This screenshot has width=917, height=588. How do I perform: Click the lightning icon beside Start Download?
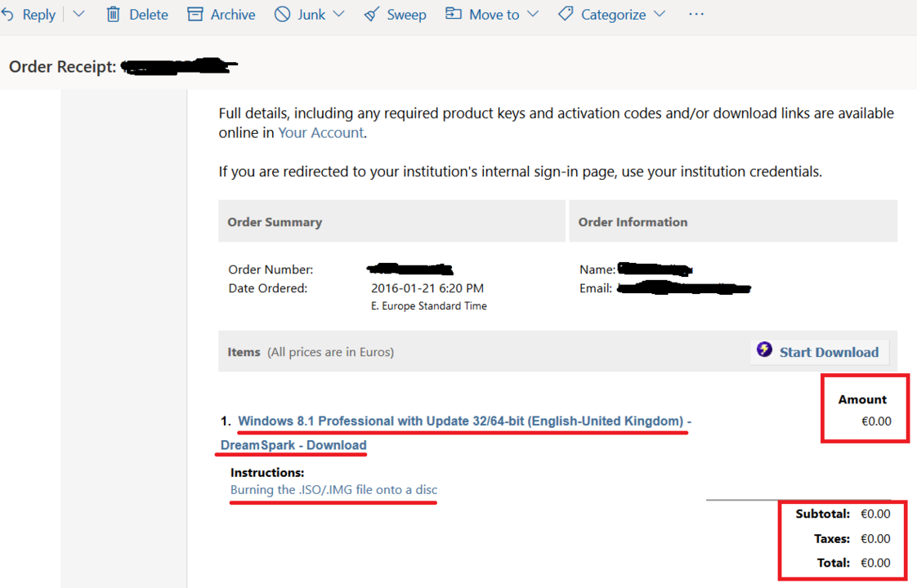point(764,350)
